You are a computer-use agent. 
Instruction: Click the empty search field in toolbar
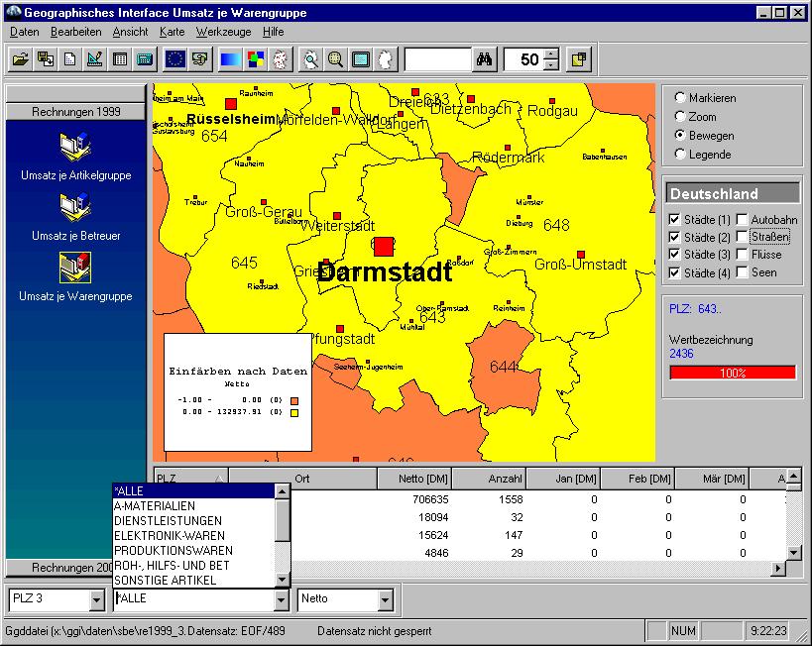(437, 59)
